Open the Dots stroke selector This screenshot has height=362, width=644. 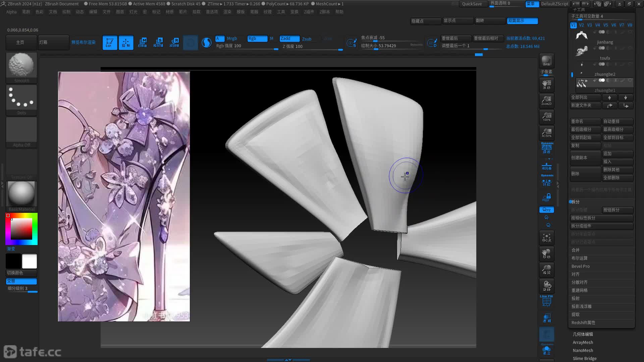(21, 100)
